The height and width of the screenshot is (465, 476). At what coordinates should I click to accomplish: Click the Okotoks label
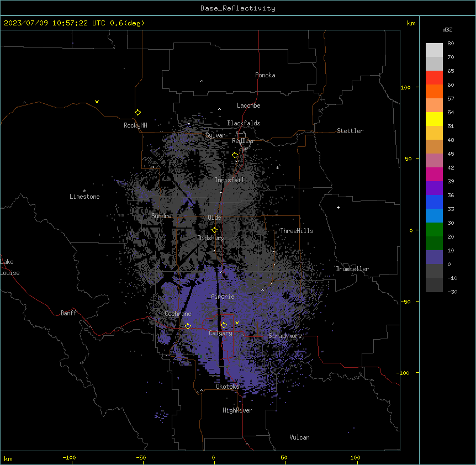[228, 387]
